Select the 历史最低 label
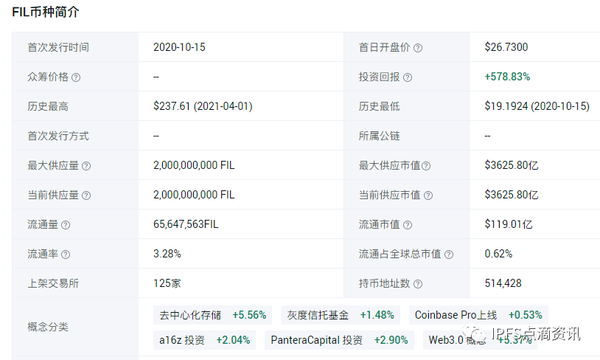This screenshot has width=600, height=360. coord(379,106)
